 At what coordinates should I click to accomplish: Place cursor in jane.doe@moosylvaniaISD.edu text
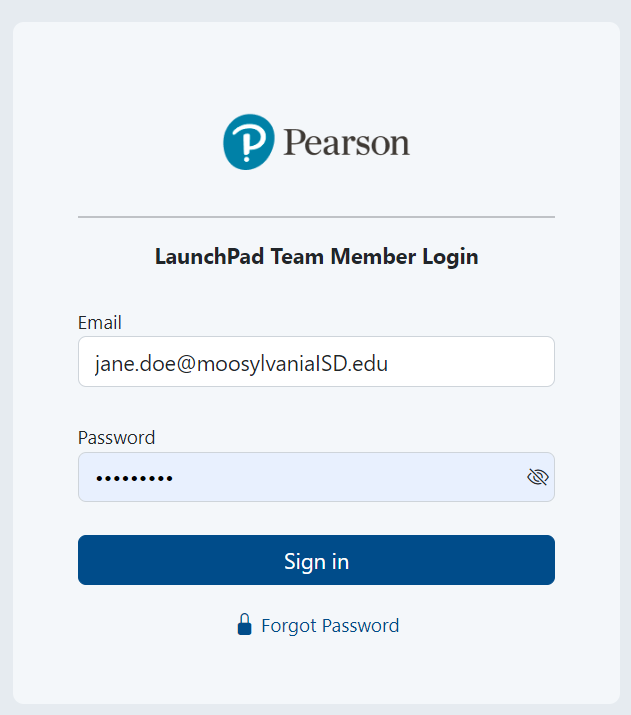click(241, 363)
